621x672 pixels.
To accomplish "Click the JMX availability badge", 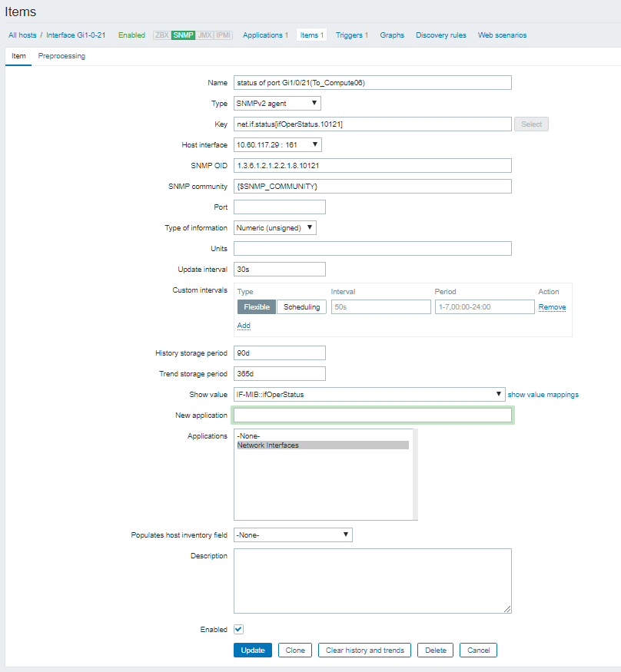I will pyautogui.click(x=204, y=35).
